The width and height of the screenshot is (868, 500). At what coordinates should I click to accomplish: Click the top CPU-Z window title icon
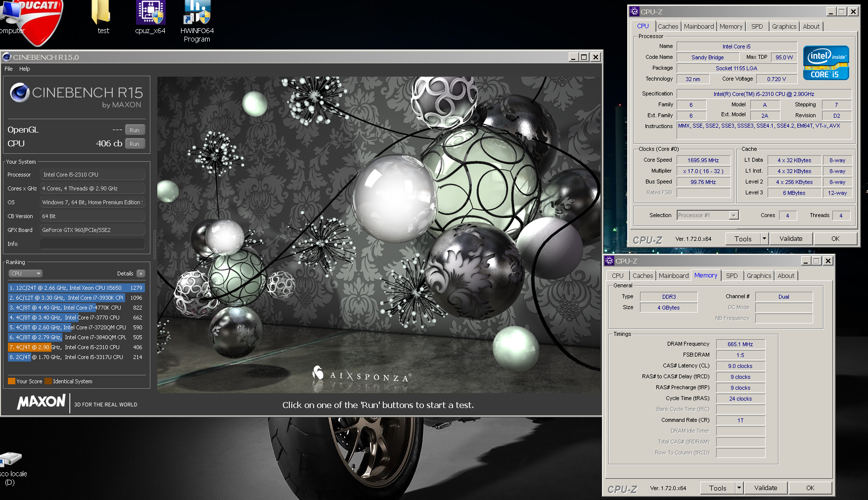tap(635, 11)
